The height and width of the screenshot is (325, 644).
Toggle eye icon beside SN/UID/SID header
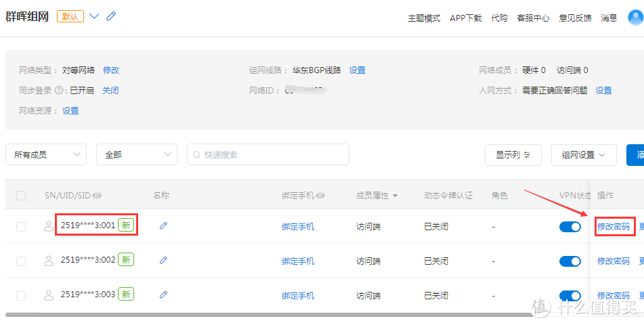(x=97, y=196)
